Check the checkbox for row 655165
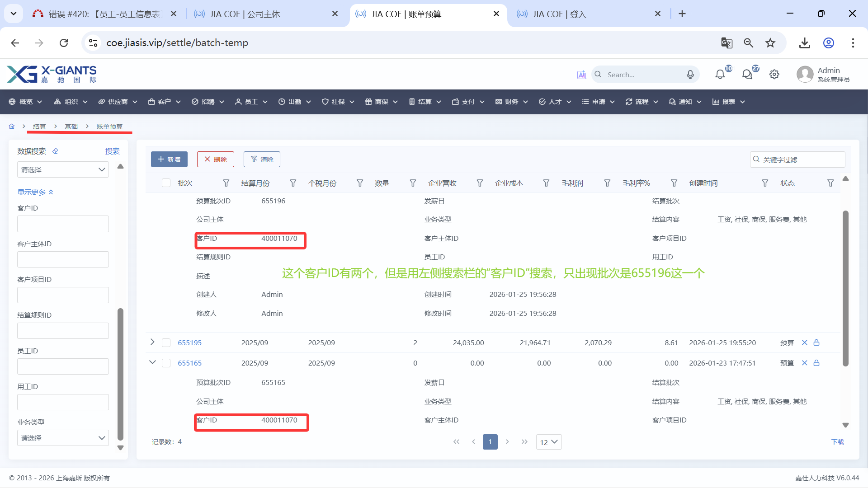The width and height of the screenshot is (868, 488). 166,363
